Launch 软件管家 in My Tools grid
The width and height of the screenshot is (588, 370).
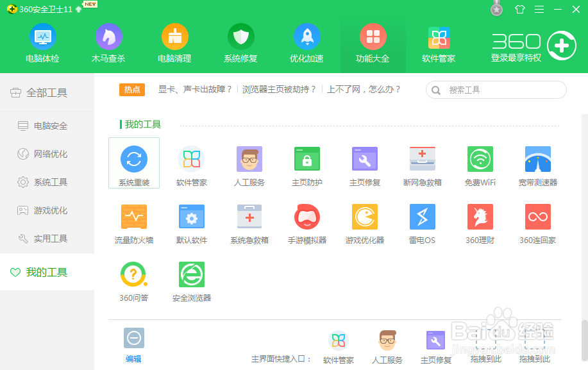(192, 166)
